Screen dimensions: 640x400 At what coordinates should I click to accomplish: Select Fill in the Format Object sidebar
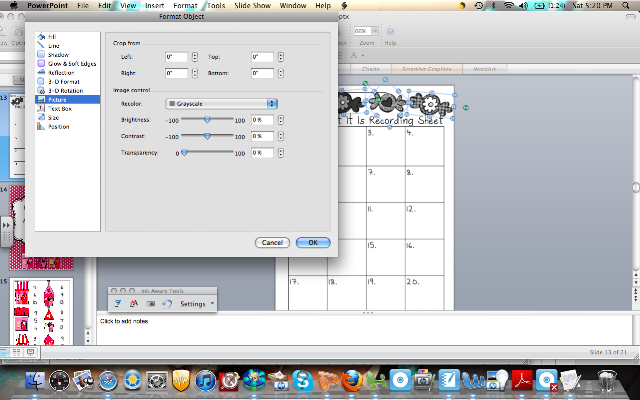click(52, 37)
